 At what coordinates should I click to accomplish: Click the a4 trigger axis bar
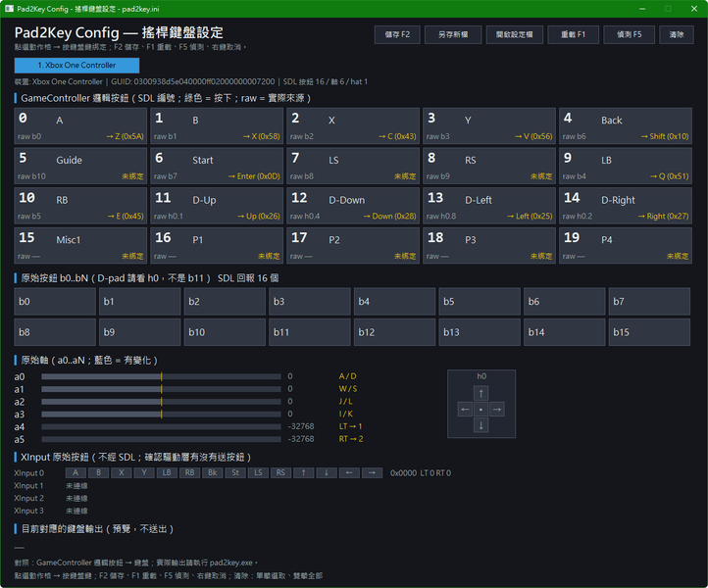click(161, 426)
